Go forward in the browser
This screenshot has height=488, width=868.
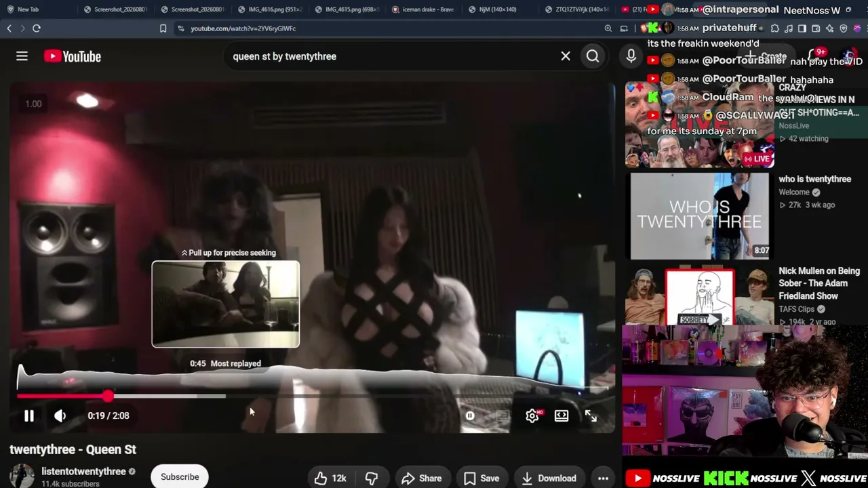[22, 28]
